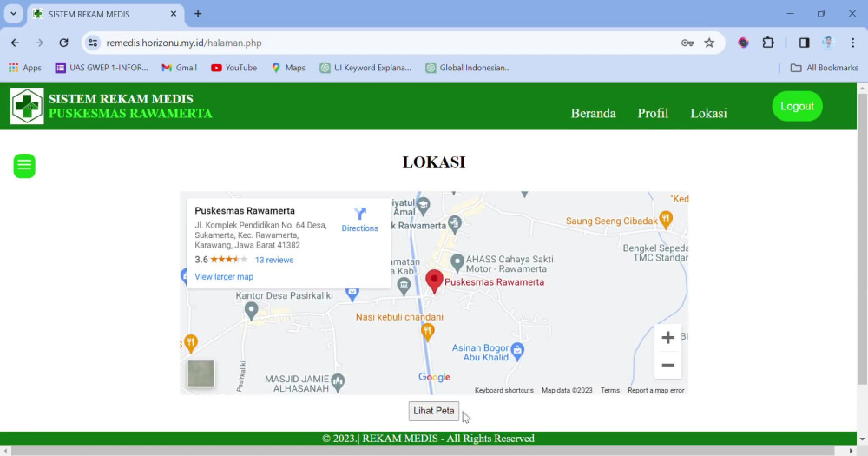The height and width of the screenshot is (456, 868).
Task: Switch map to satellite layer thumbnail
Action: (x=201, y=373)
